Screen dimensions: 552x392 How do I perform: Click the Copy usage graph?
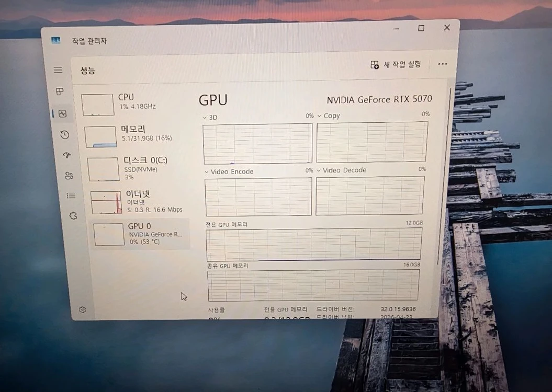(x=372, y=142)
